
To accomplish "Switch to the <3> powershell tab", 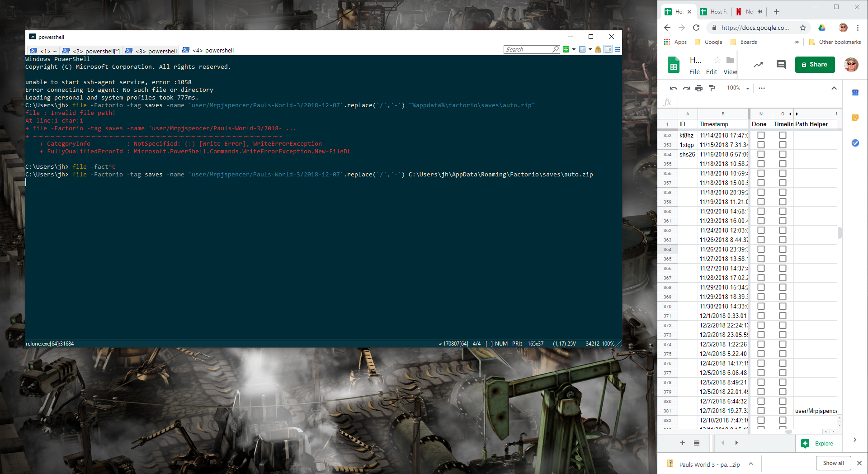I will pos(151,51).
